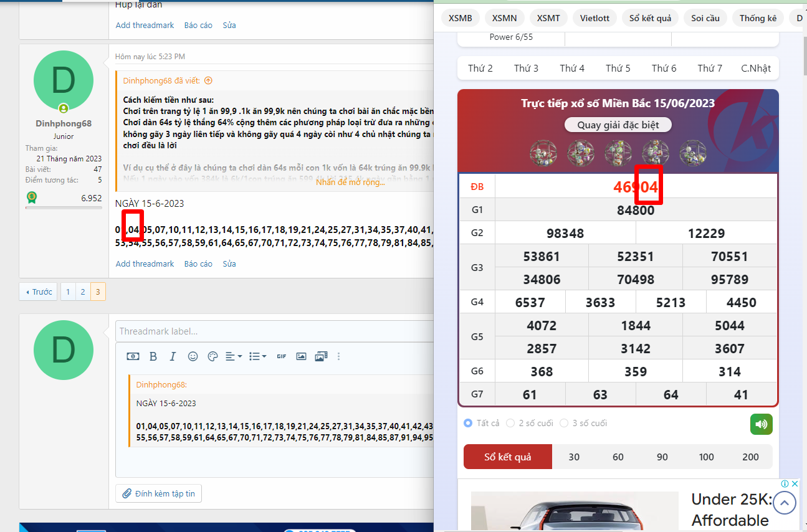Image resolution: width=807 pixels, height=532 pixels.
Task: Open the smiley emoji picker
Action: tap(193, 356)
